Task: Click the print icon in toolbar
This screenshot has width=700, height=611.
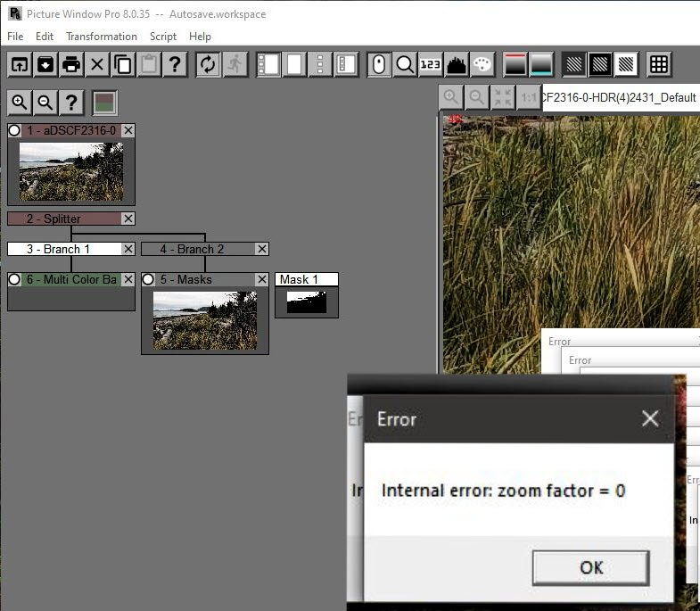Action: [71, 64]
